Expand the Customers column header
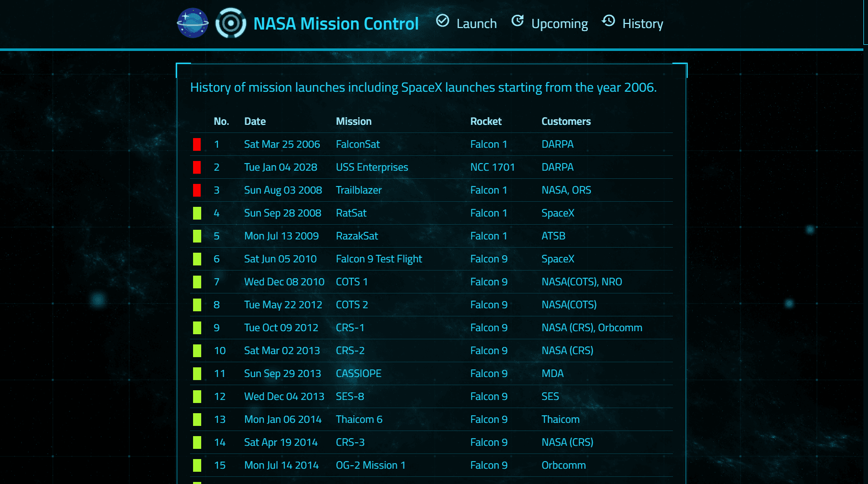 tap(566, 121)
